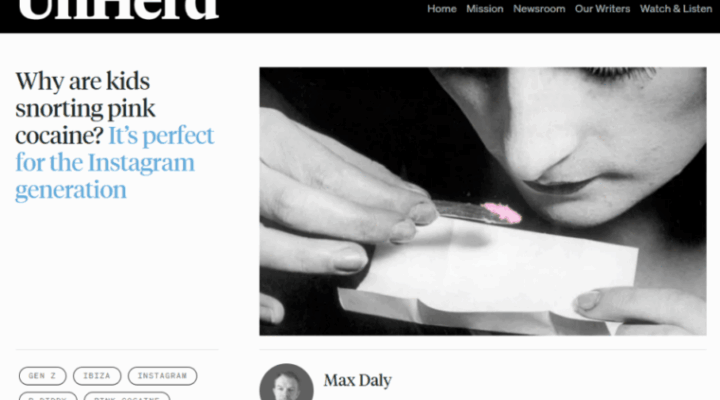The width and height of the screenshot is (720, 400).
Task: Open the Newsroom section
Action: pyautogui.click(x=539, y=9)
